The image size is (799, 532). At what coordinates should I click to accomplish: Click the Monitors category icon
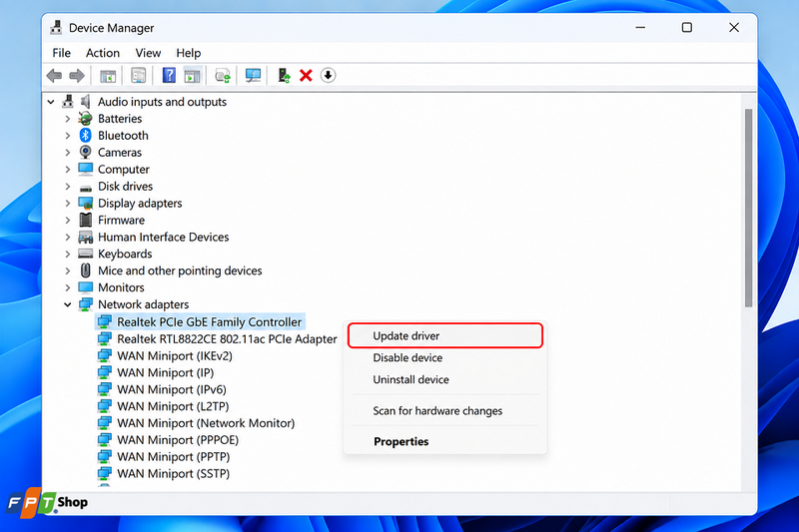pos(85,287)
